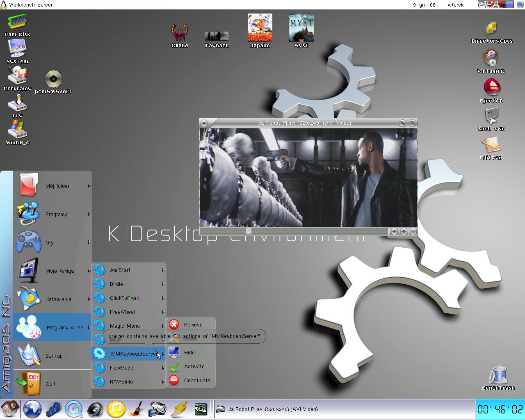Open the DirectoryOpus icon

tap(491, 32)
